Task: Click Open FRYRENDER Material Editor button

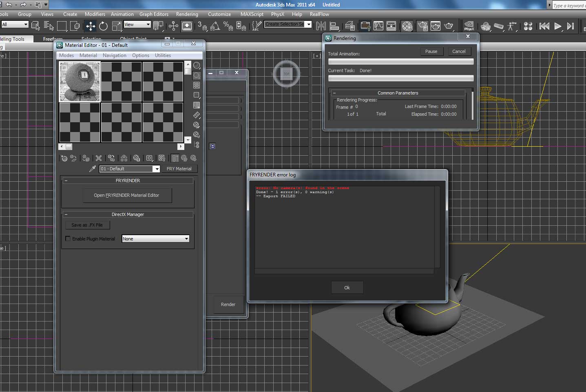Action: (127, 195)
